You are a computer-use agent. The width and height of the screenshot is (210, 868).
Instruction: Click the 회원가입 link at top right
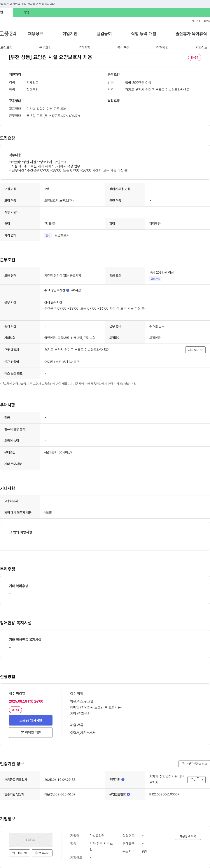pos(206,21)
